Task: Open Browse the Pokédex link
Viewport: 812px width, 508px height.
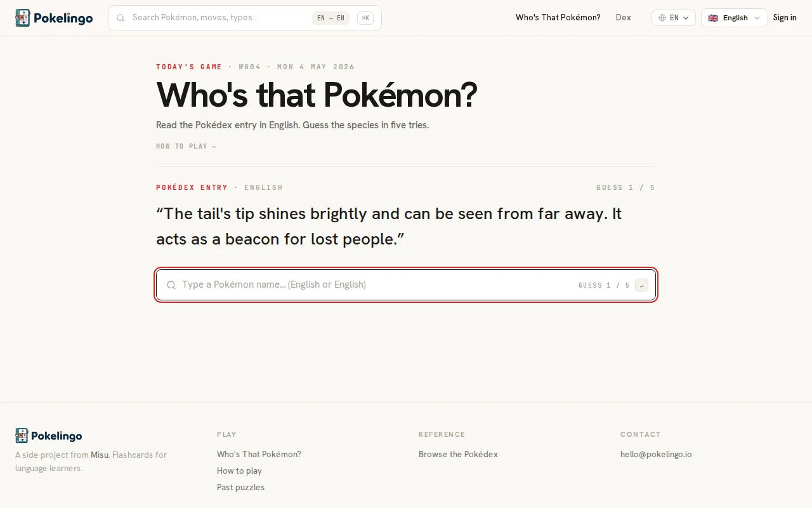Action: click(458, 454)
